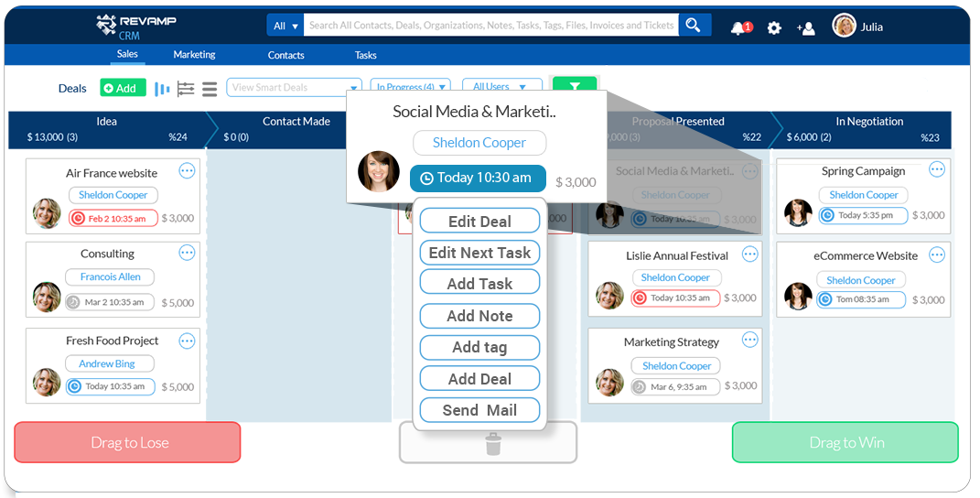Choose Send Mail in the context menu
This screenshot has width=980, height=498.
pos(479,410)
